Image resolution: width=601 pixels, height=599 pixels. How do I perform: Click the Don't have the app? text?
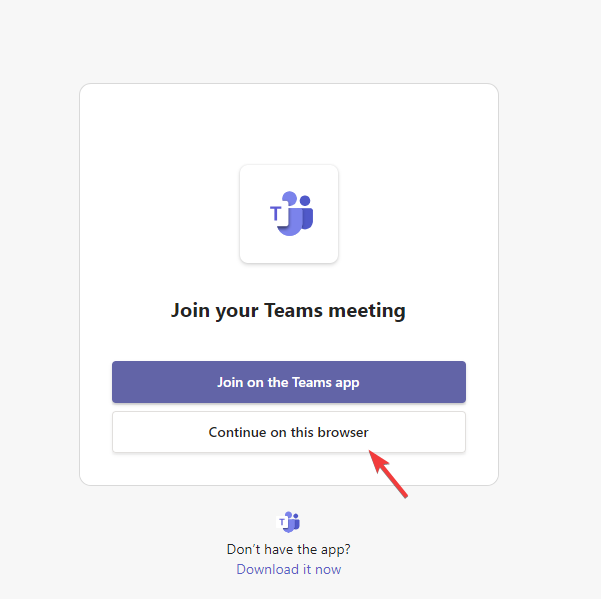pyautogui.click(x=289, y=549)
